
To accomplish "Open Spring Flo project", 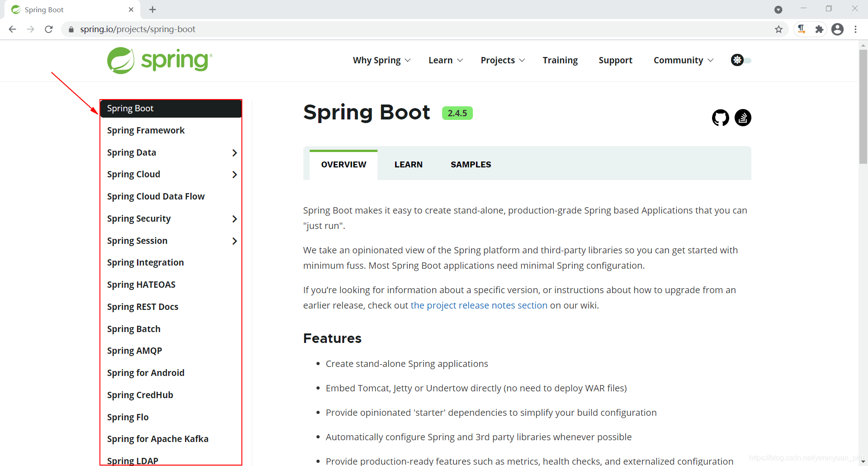I will [x=127, y=418].
